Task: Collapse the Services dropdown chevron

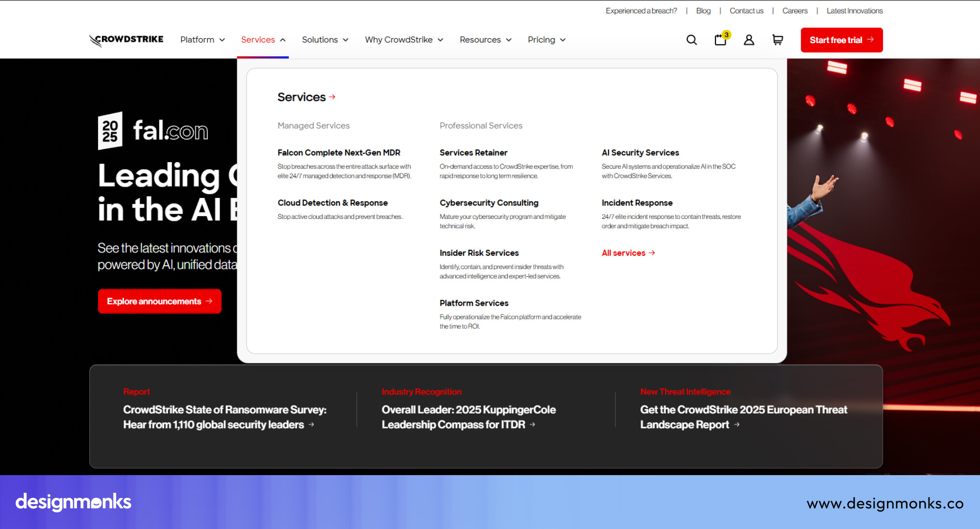Action: click(x=283, y=40)
